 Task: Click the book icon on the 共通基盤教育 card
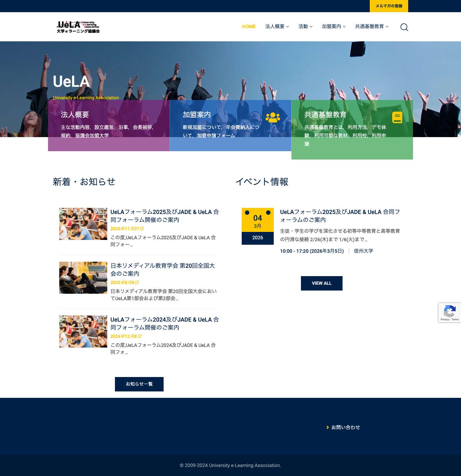(397, 117)
